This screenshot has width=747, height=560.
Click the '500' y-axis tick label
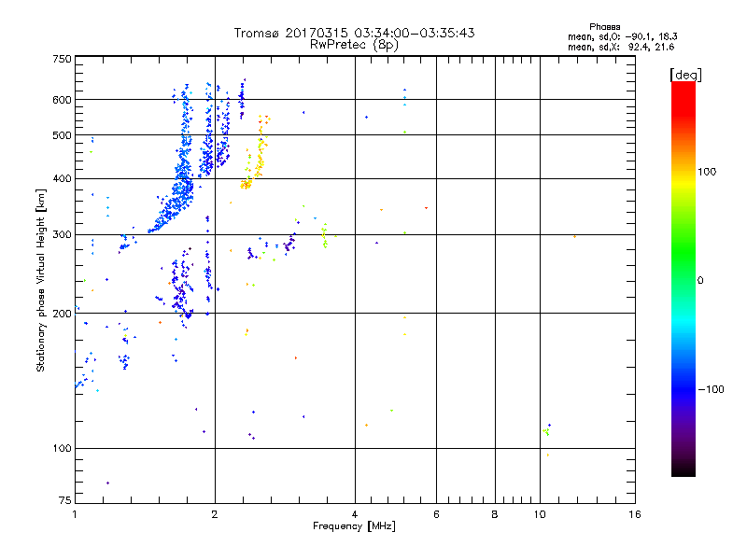pos(62,135)
